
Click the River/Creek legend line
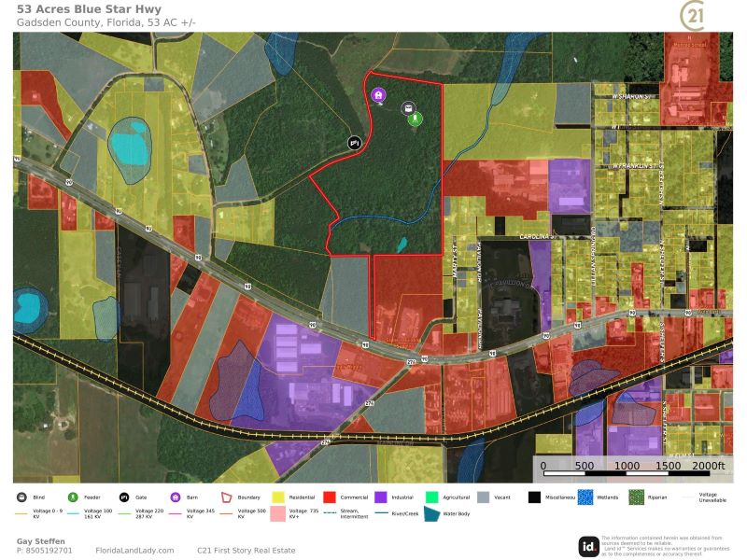point(381,512)
